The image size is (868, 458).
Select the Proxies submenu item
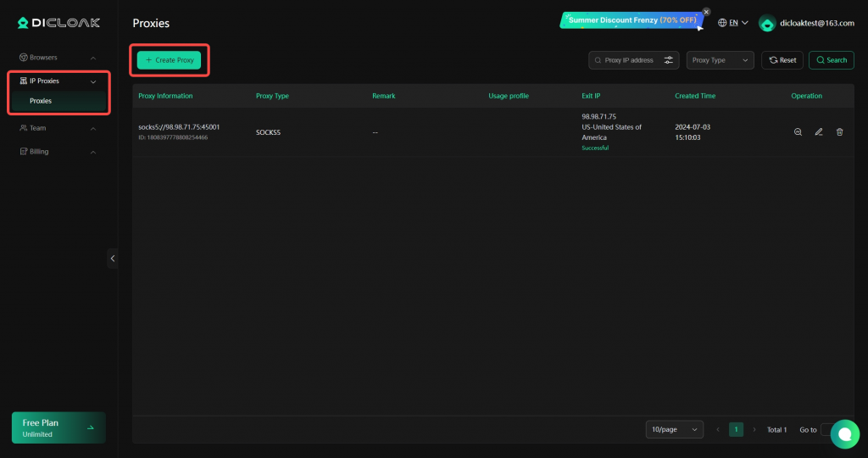58,101
